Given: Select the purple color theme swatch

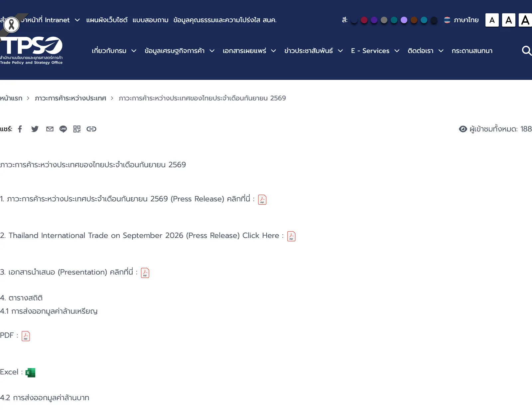Looking at the screenshot, I should [x=374, y=20].
